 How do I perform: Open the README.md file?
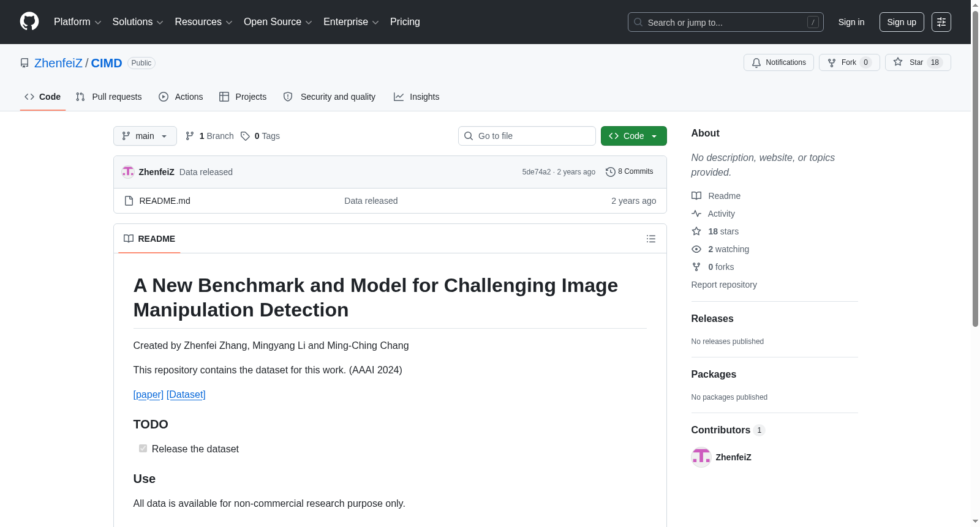point(165,201)
